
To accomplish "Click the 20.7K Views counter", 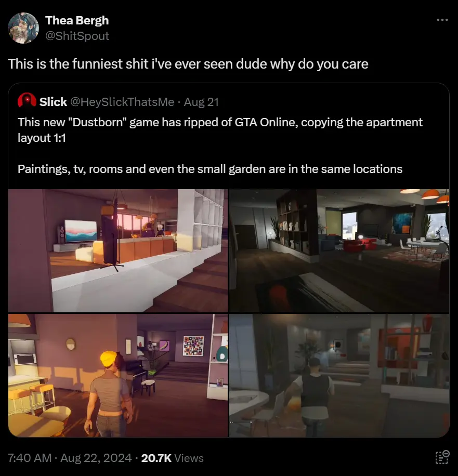I will click(172, 458).
